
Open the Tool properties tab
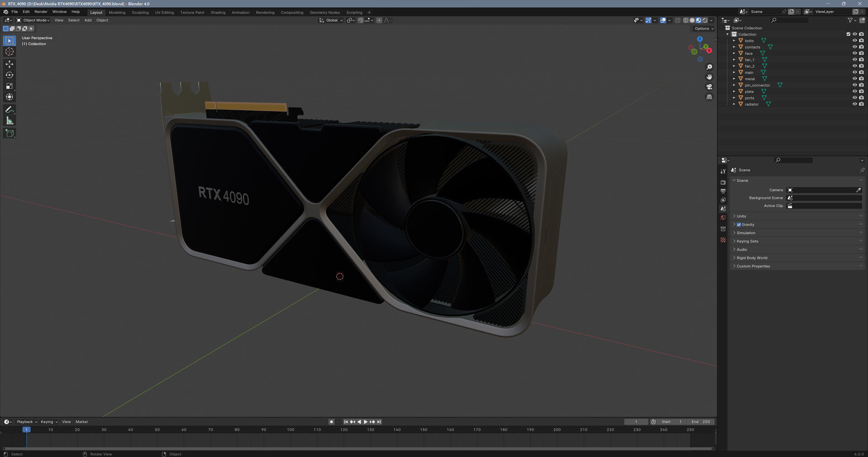723,171
